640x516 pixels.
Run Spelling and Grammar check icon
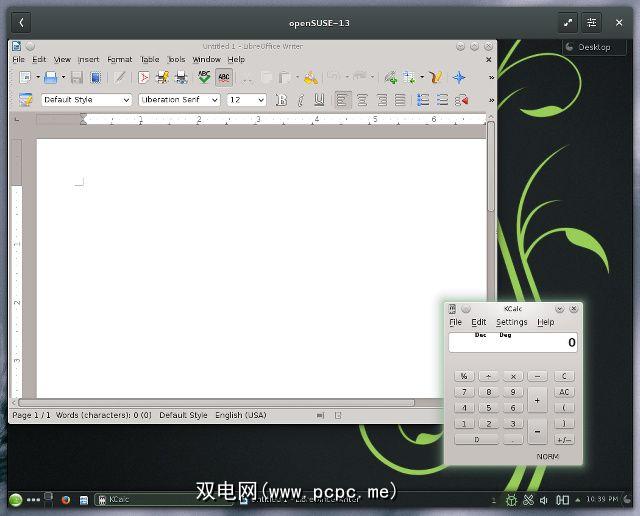[x=204, y=77]
